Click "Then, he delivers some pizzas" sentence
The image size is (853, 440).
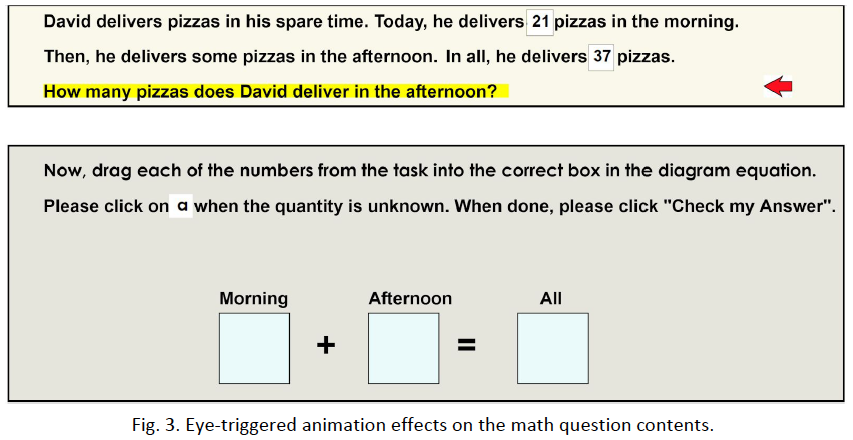click(x=150, y=57)
